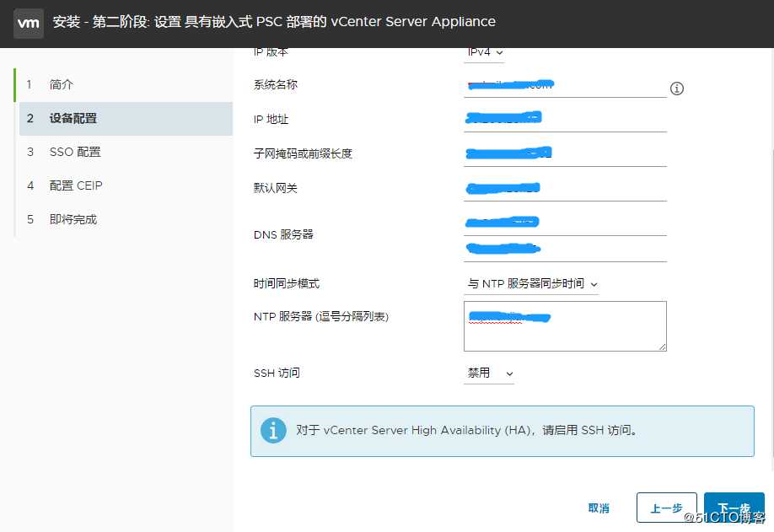Viewport: 774px width, 532px height.
Task: Click the IP 地址 label
Action: tap(271, 120)
